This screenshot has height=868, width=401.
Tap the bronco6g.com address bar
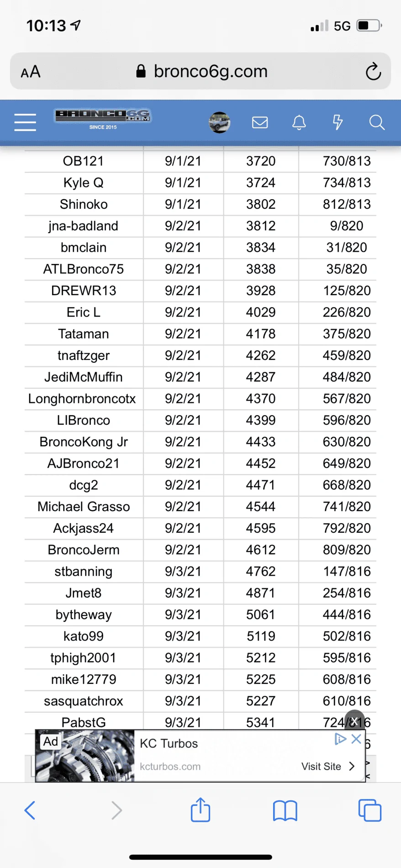200,71
